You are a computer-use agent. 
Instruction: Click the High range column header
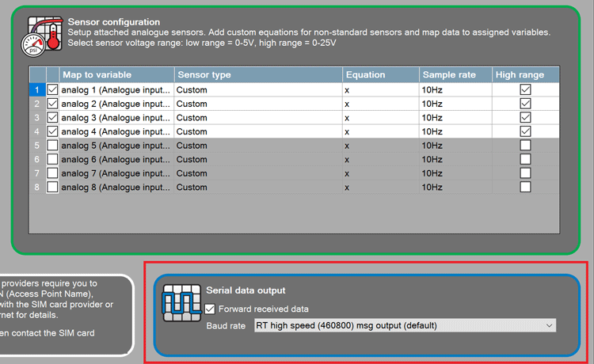point(525,75)
